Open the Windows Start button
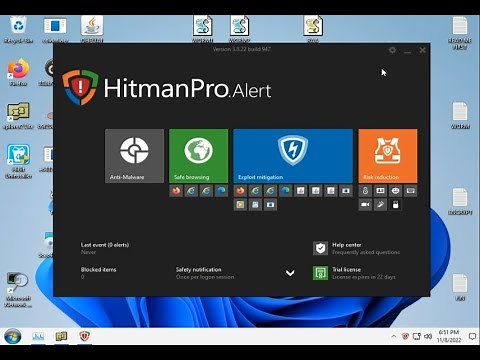Image resolution: width=480 pixels, height=360 pixels. (13, 336)
